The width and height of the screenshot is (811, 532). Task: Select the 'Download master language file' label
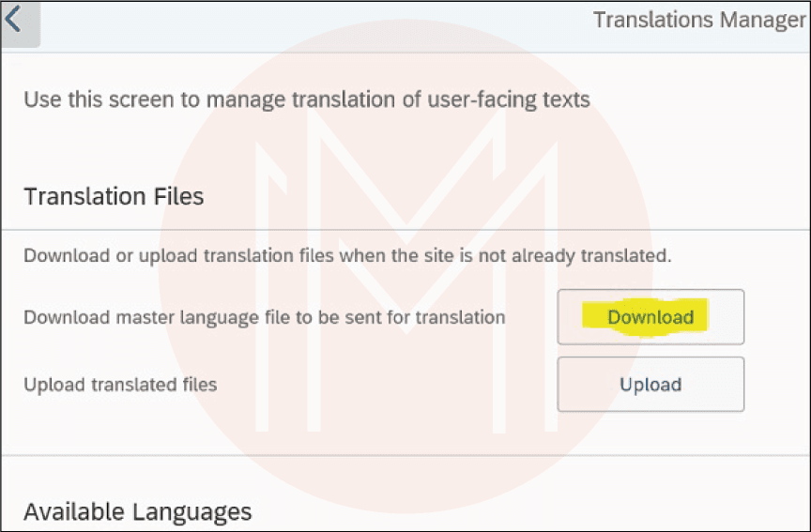pyautogui.click(x=264, y=317)
